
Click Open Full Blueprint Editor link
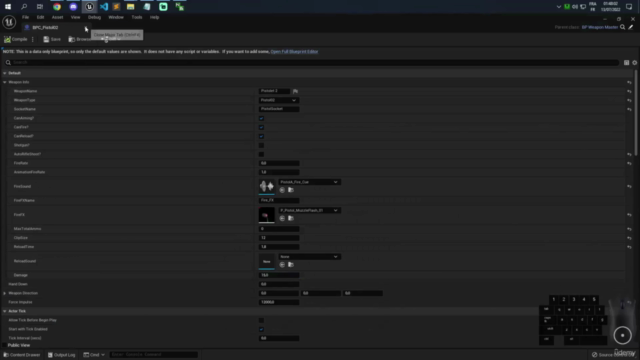pyautogui.click(x=294, y=51)
